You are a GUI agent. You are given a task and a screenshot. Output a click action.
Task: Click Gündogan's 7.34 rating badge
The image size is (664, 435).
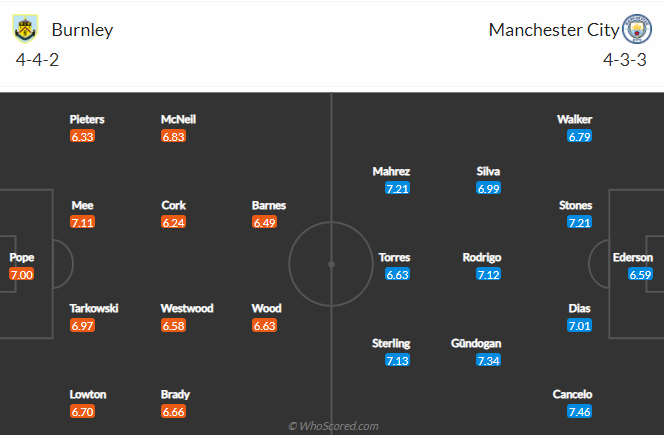[489, 360]
